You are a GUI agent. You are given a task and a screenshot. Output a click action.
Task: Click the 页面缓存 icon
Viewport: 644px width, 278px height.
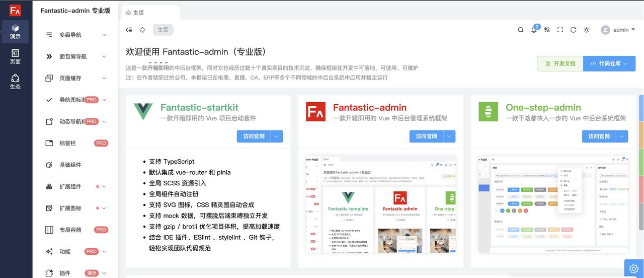[x=49, y=78]
